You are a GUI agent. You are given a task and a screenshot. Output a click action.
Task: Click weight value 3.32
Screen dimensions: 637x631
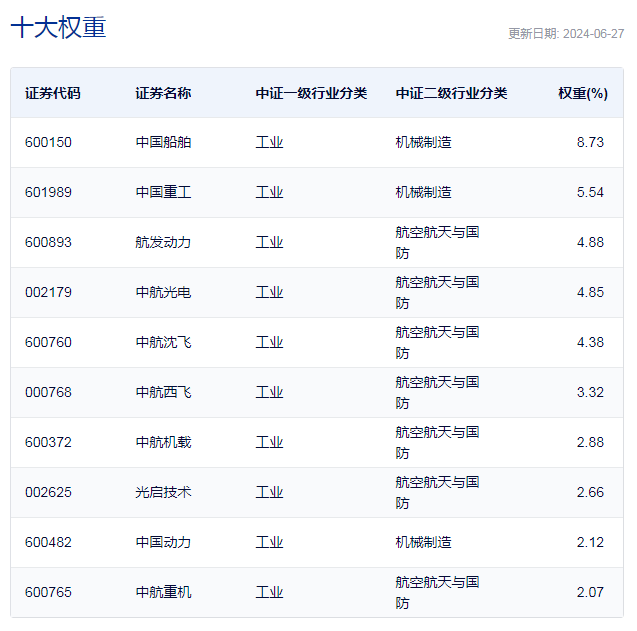590,392
